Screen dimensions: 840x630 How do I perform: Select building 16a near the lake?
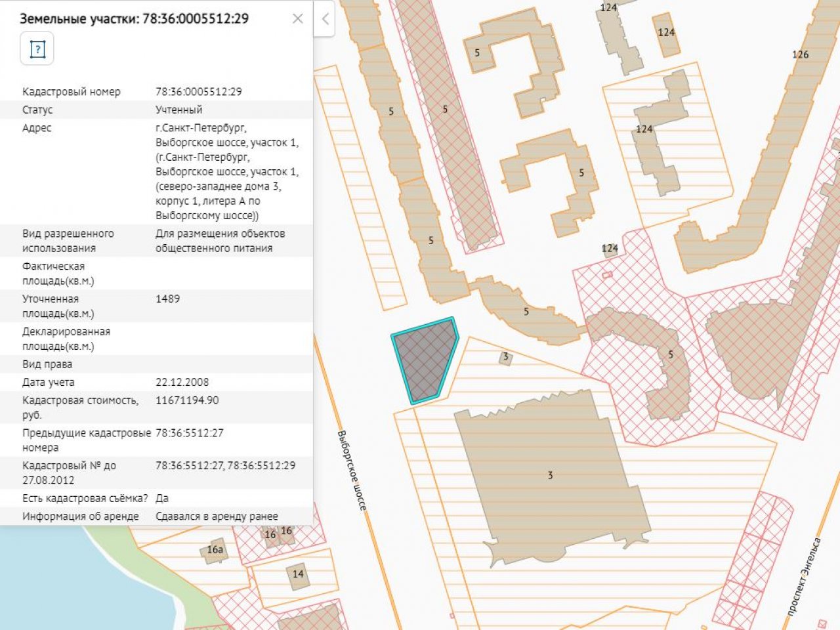coord(216,551)
